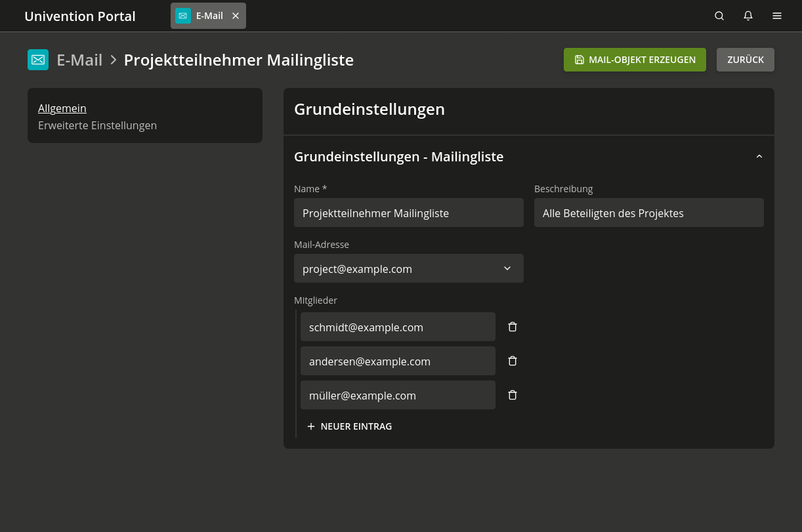
Task: Click the E-Mail breadcrumb link
Action: (x=79, y=60)
